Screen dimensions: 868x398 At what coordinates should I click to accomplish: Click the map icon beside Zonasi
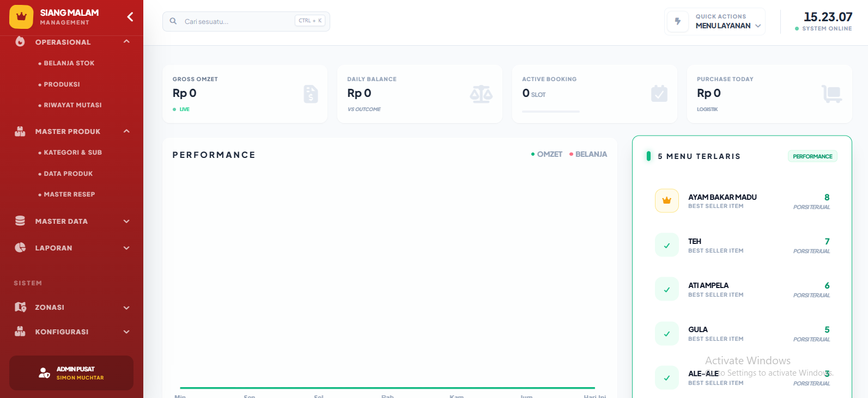click(20, 307)
